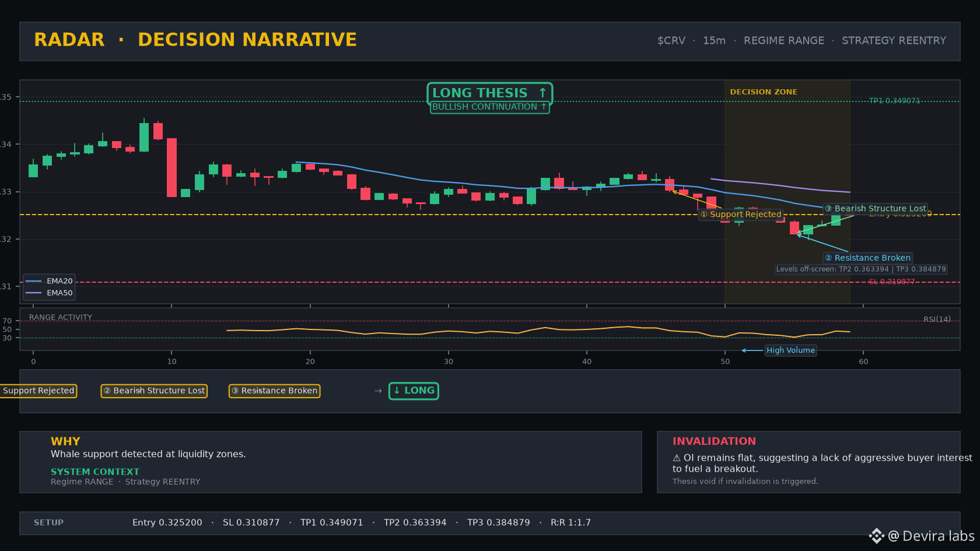Click the TP1 0.349071 level label
The width and height of the screenshot is (980, 551).
point(894,101)
